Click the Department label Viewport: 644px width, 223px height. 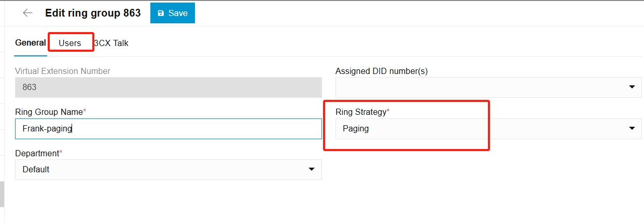(x=38, y=153)
